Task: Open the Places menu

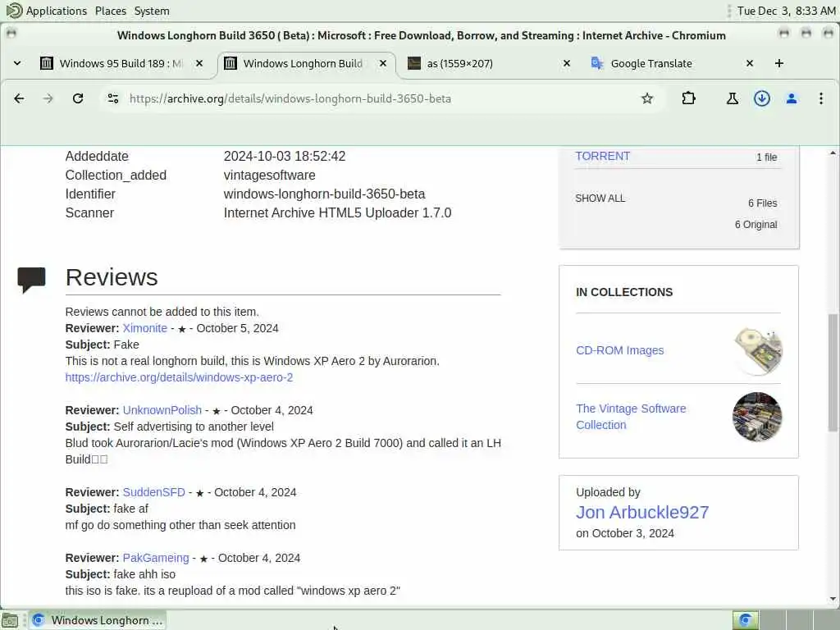Action: pos(111,11)
